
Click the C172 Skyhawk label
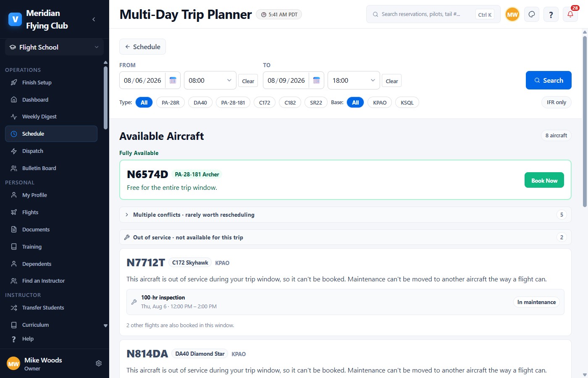click(x=190, y=262)
